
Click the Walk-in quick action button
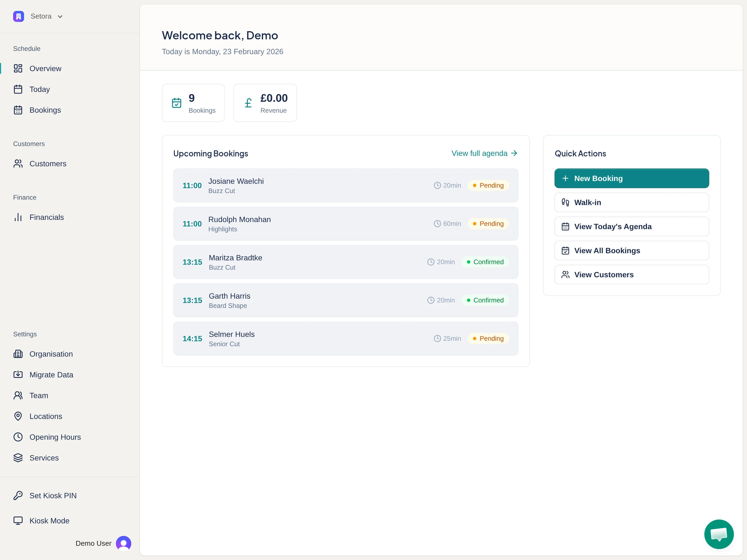click(631, 202)
